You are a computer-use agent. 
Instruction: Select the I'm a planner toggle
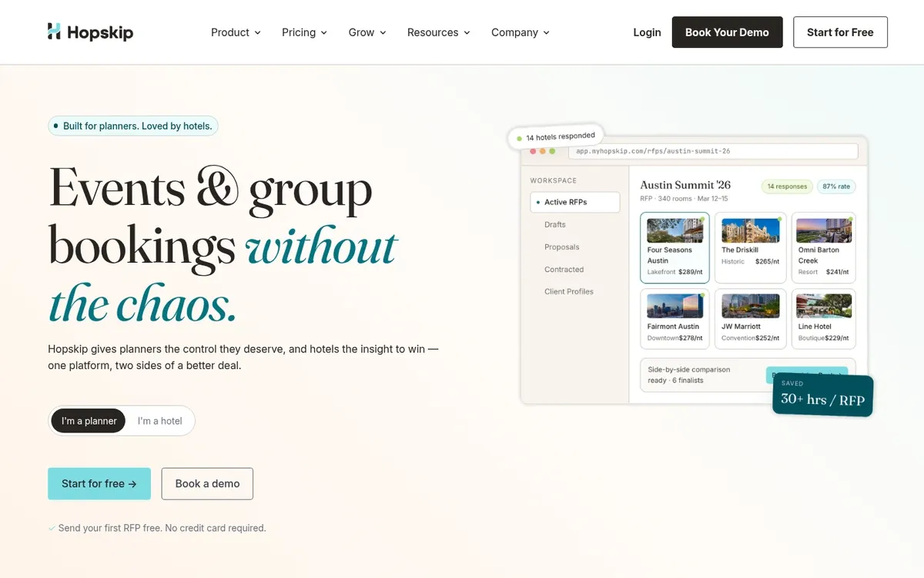point(89,421)
